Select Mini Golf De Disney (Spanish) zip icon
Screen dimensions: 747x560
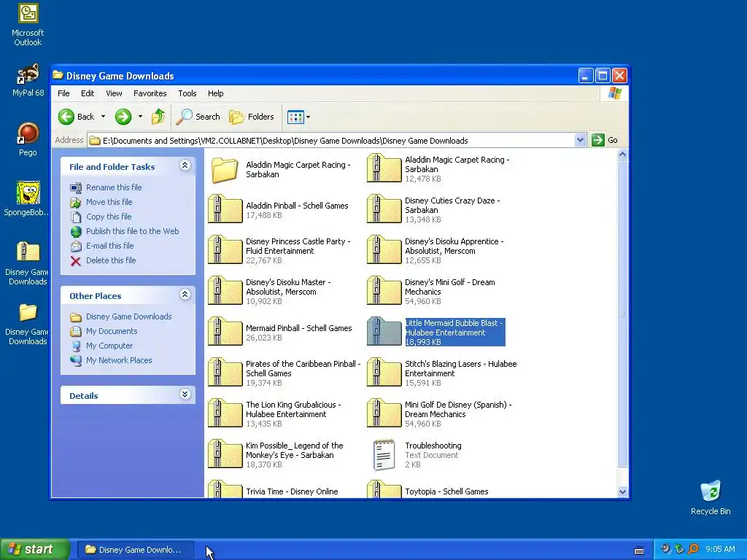(384, 414)
